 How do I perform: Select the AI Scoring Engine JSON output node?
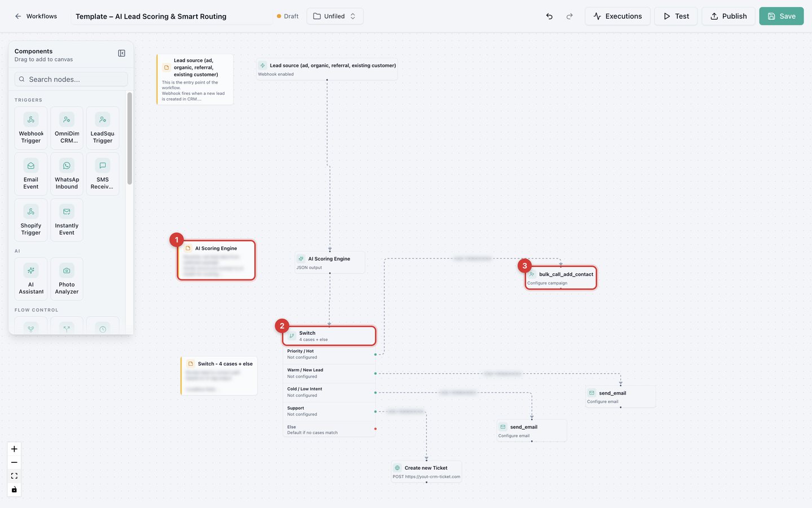[x=330, y=262]
